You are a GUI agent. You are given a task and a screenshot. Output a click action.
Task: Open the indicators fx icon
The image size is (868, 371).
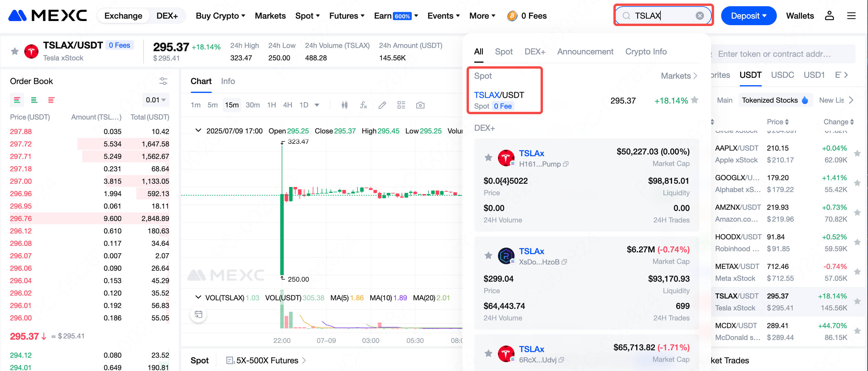363,105
